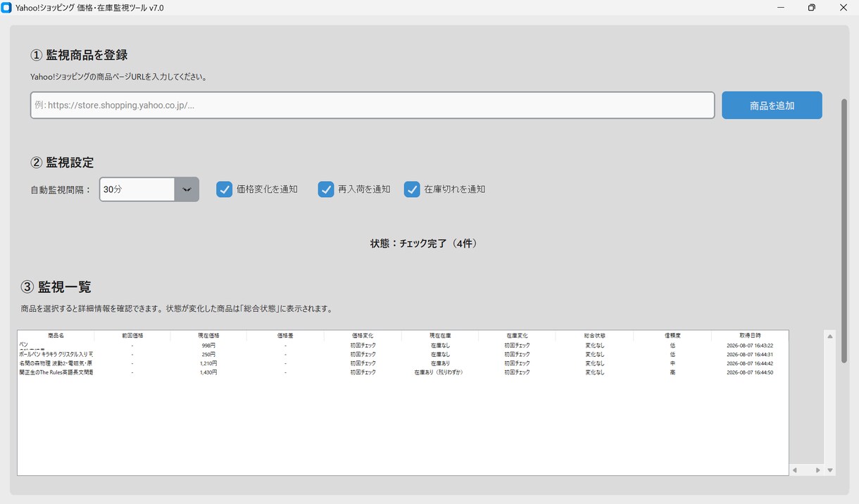
Task: Click the 在庫あり（残りわずか） stock cell
Action: coord(440,372)
